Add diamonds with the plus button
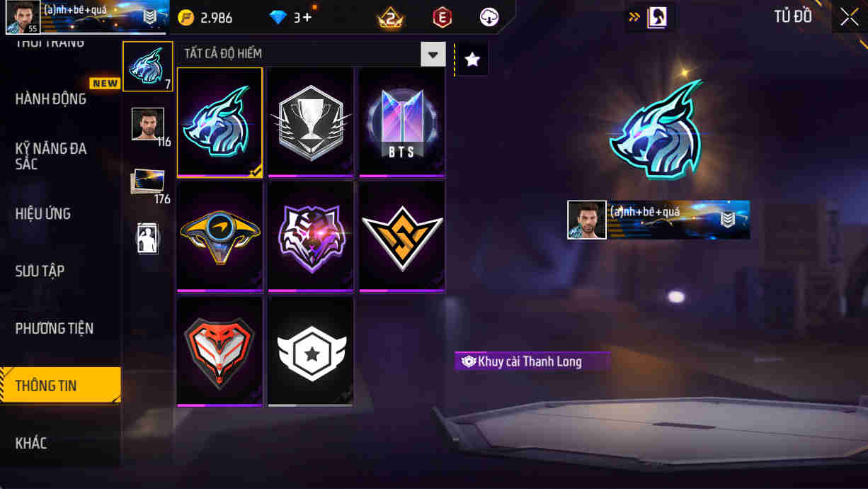Screen dimensions: 868x489 tap(307, 18)
